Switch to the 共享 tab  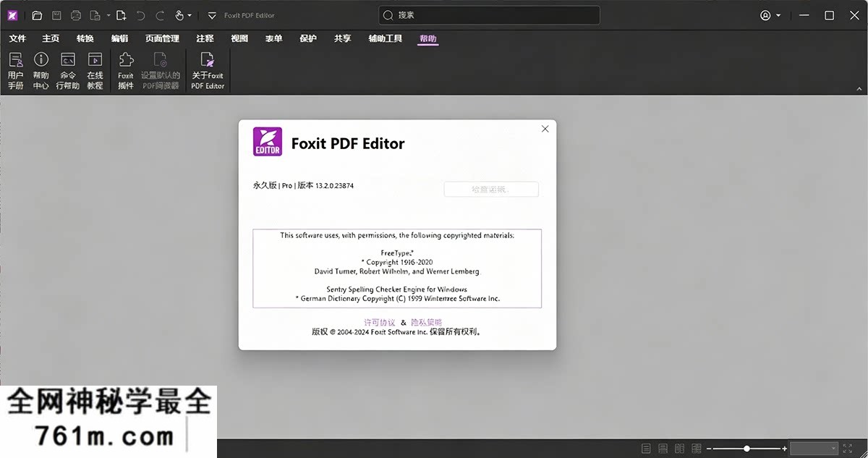pos(342,38)
